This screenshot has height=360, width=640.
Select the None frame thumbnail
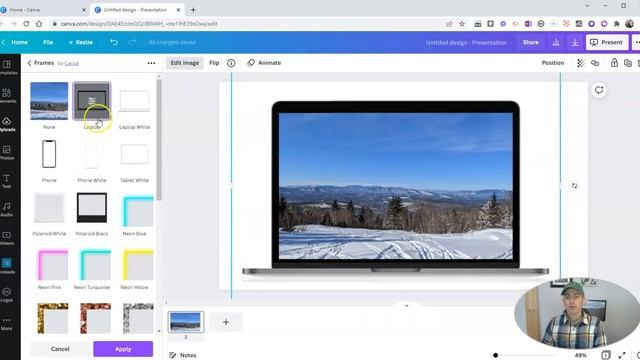click(49, 101)
